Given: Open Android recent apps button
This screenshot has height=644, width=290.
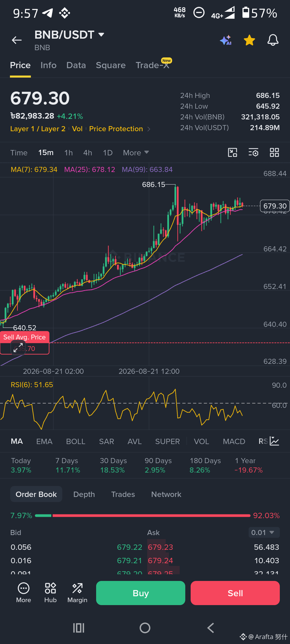Looking at the screenshot, I should point(79,628).
